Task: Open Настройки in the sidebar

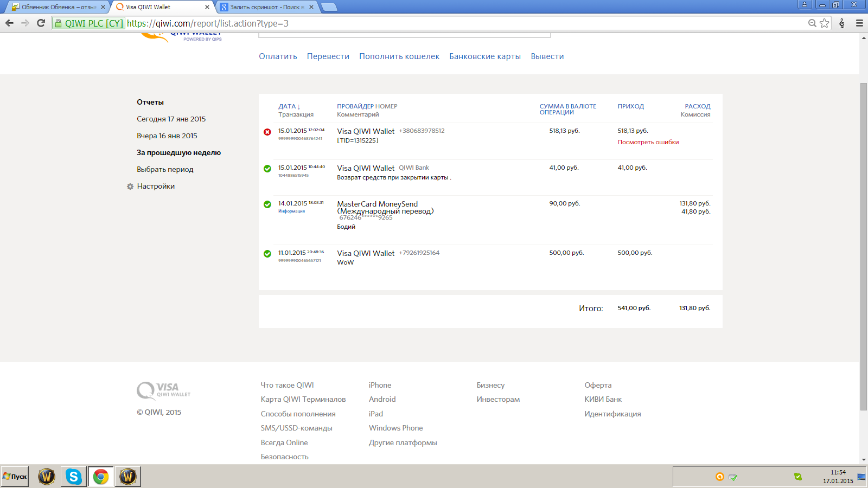Action: point(156,186)
